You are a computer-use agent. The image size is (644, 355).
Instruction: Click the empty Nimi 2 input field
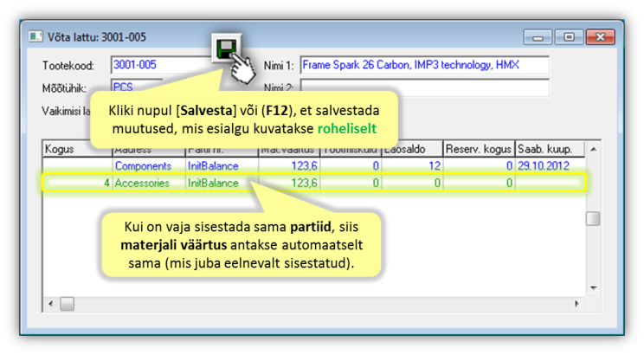coord(425,87)
